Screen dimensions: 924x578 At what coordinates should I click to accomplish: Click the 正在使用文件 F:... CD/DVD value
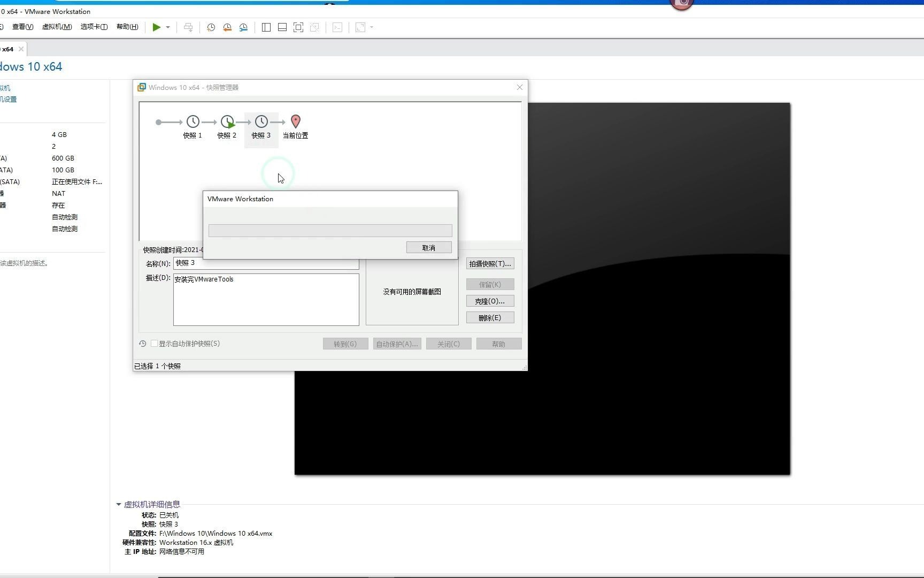click(x=77, y=182)
